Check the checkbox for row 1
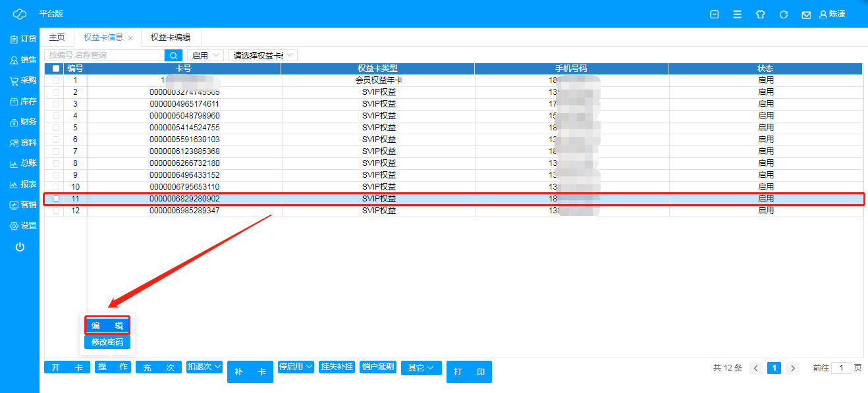 pos(56,80)
